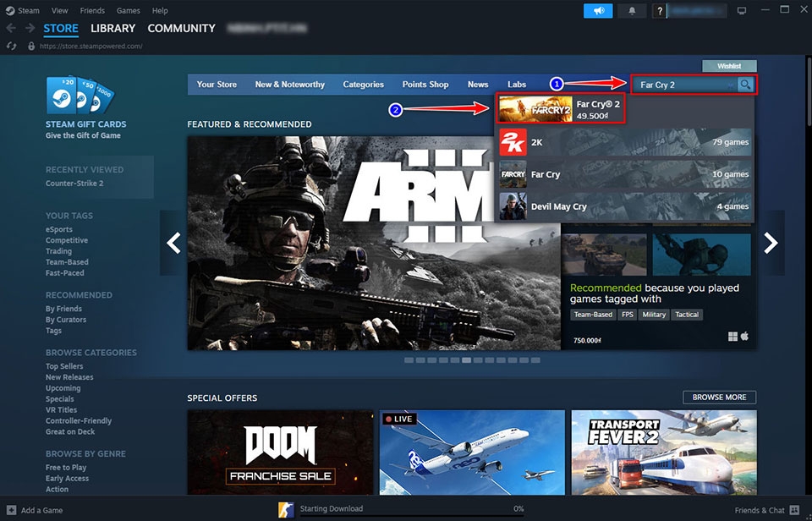
Task: Browse New Releases category
Action: (69, 377)
